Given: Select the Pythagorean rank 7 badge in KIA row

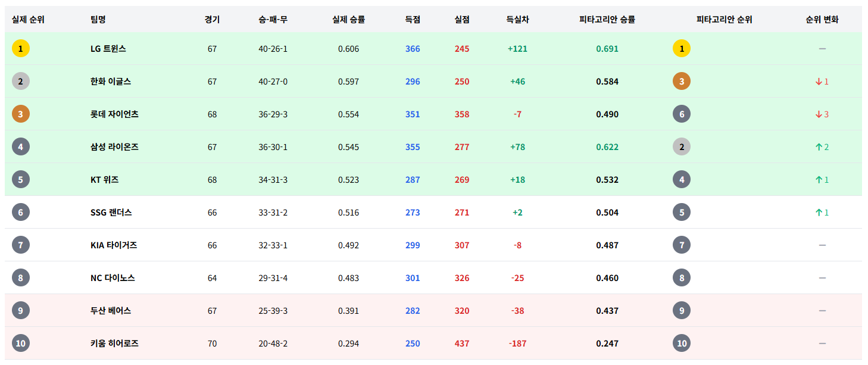Looking at the screenshot, I should tap(682, 245).
